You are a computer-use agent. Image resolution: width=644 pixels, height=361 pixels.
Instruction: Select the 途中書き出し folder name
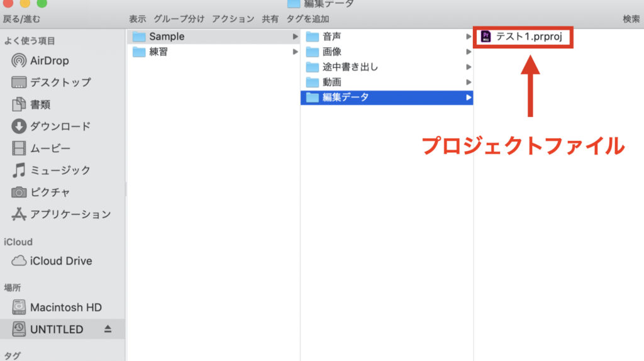[x=350, y=67]
